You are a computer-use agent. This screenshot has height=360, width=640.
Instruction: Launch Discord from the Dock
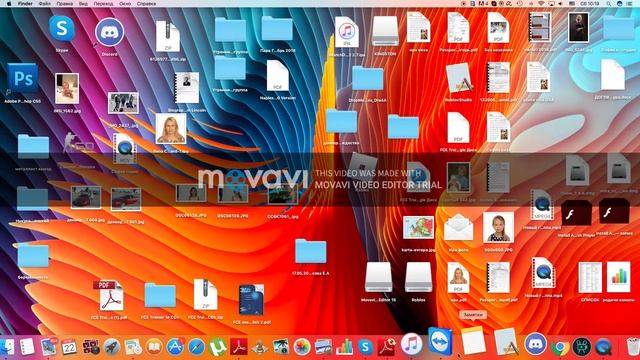click(x=536, y=343)
